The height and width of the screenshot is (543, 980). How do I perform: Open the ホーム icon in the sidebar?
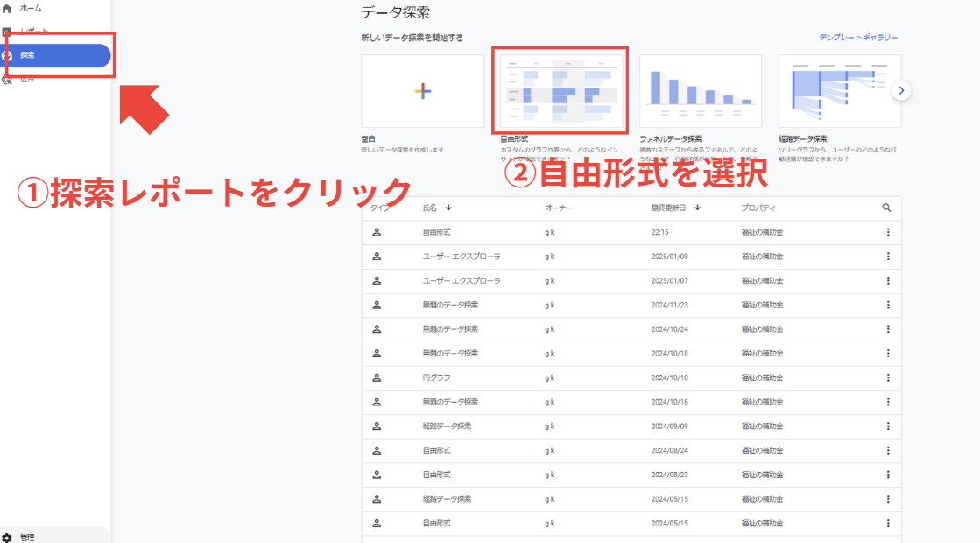pos(7,9)
